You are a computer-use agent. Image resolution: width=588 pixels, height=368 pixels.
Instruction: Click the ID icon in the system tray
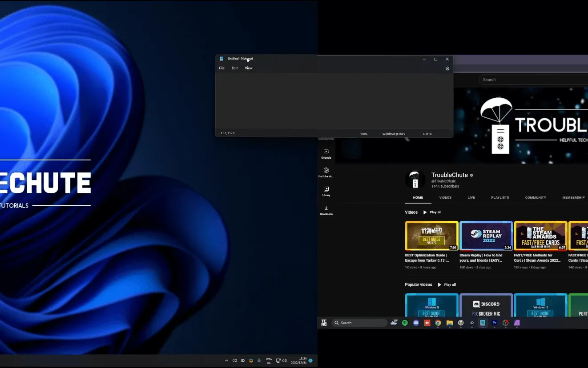[242, 360]
